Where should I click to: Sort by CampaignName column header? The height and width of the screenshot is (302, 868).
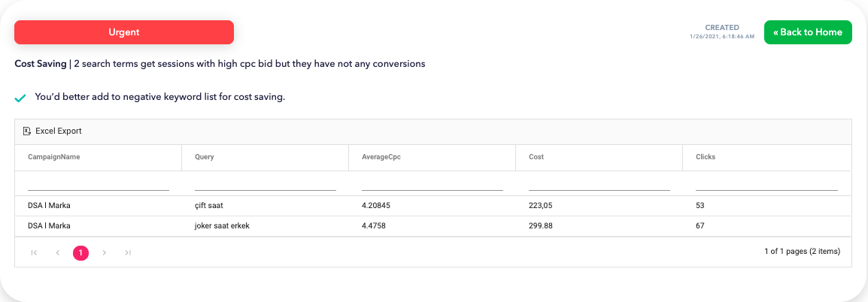[x=54, y=157]
